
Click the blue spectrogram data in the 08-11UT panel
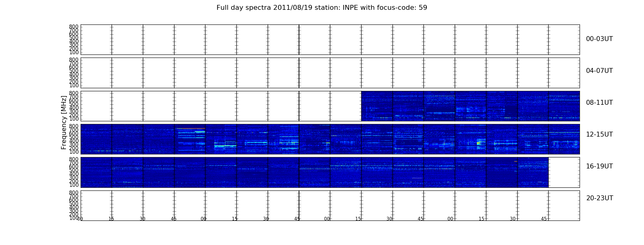470,106
